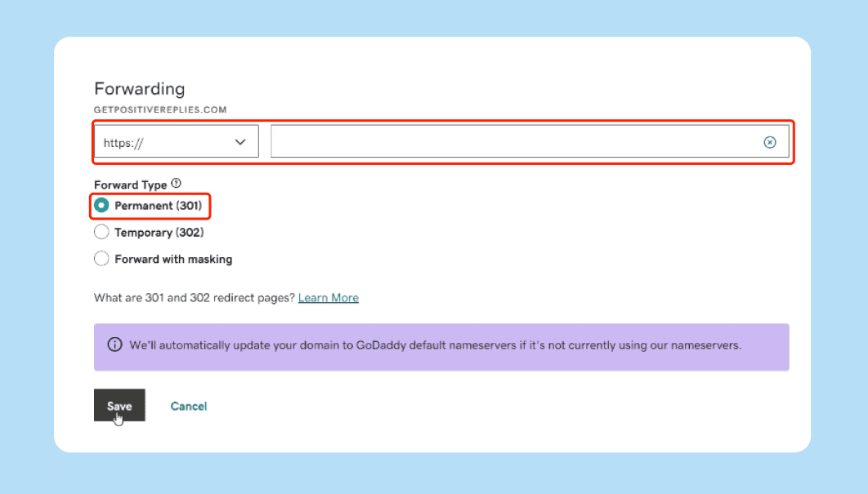The image size is (868, 494).
Task: Click the '301 and 302 redirect pages' question text
Action: (x=194, y=298)
